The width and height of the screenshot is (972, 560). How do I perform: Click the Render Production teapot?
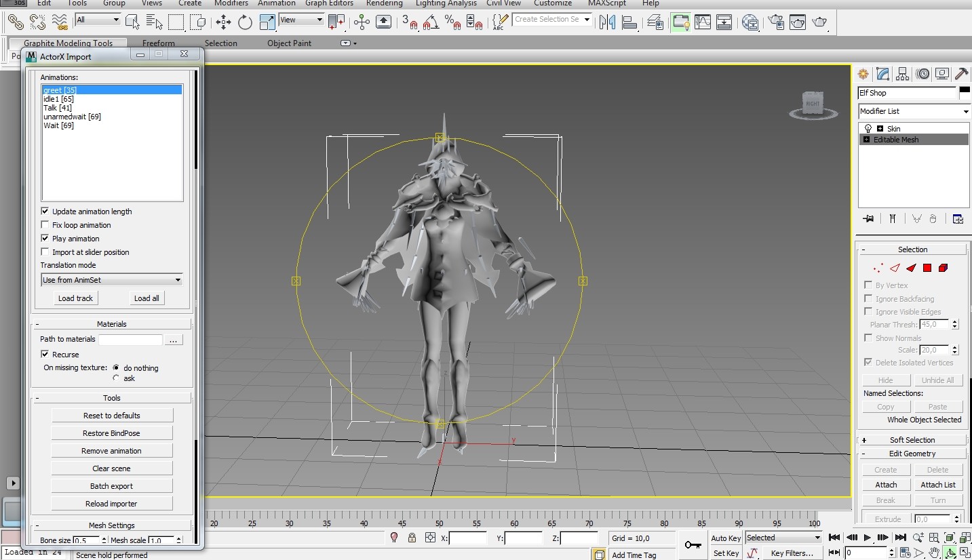pyautogui.click(x=819, y=22)
